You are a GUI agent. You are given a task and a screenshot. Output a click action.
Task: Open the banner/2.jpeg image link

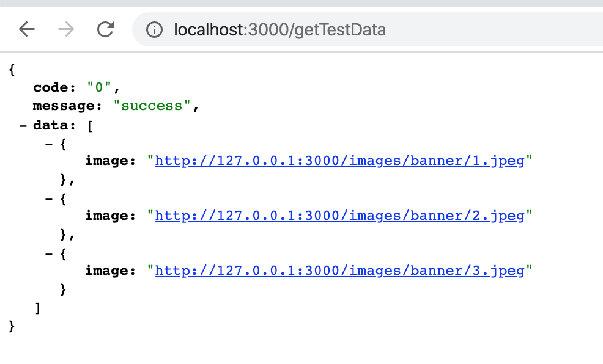click(x=339, y=216)
